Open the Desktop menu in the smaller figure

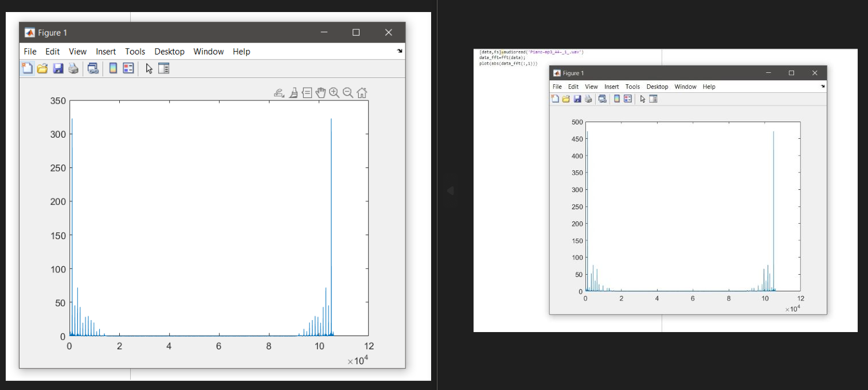[657, 87]
